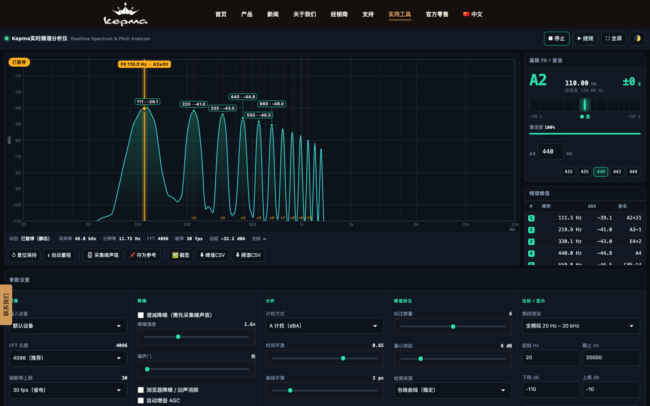Screen dimensions: 650x406
Task: Select the 435 Hz tuning preset
Action: click(585, 172)
